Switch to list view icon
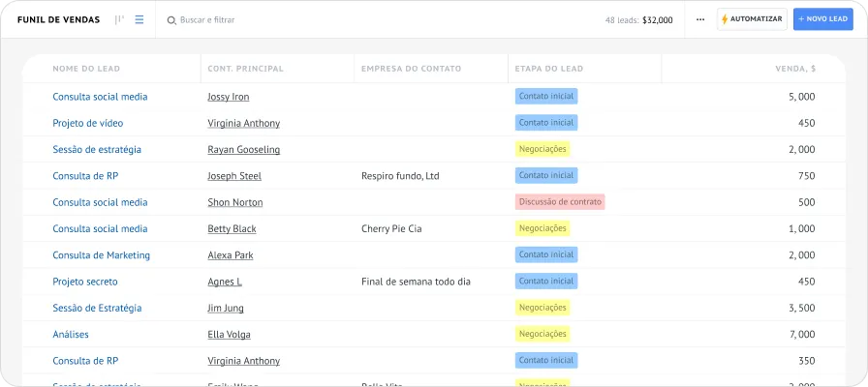Image resolution: width=868 pixels, height=387 pixels. pos(139,20)
